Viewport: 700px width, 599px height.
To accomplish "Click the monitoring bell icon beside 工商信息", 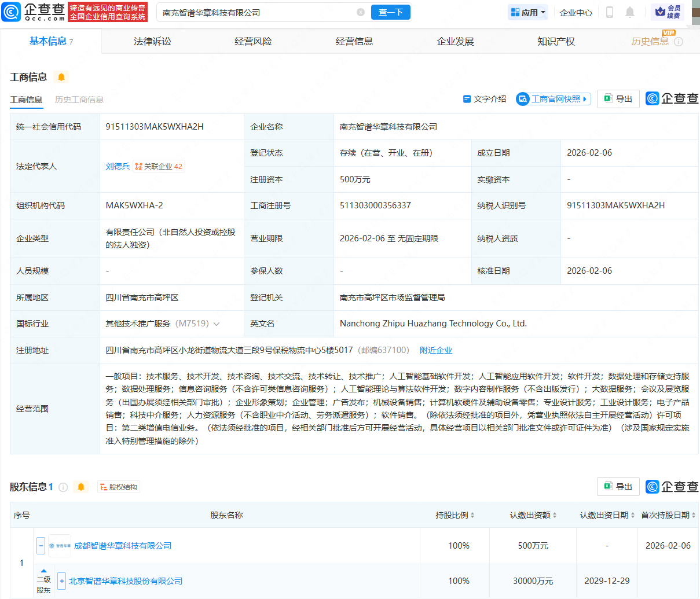I will tap(60, 76).
